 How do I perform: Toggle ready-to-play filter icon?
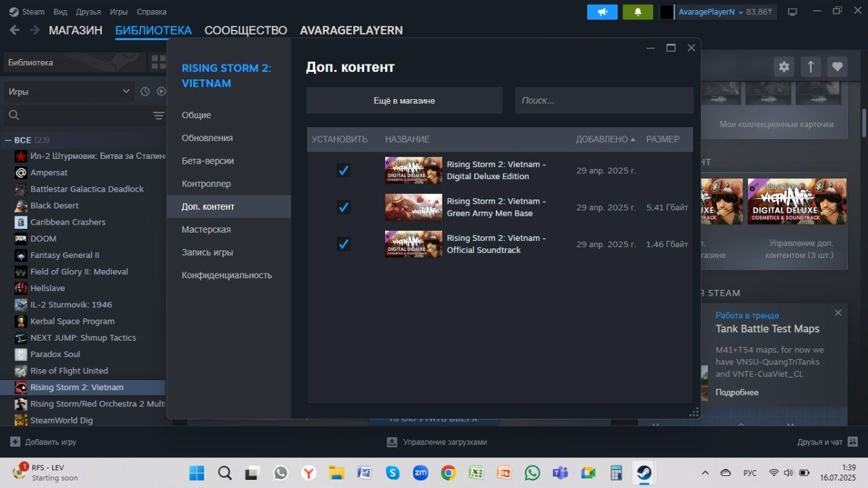[x=161, y=91]
